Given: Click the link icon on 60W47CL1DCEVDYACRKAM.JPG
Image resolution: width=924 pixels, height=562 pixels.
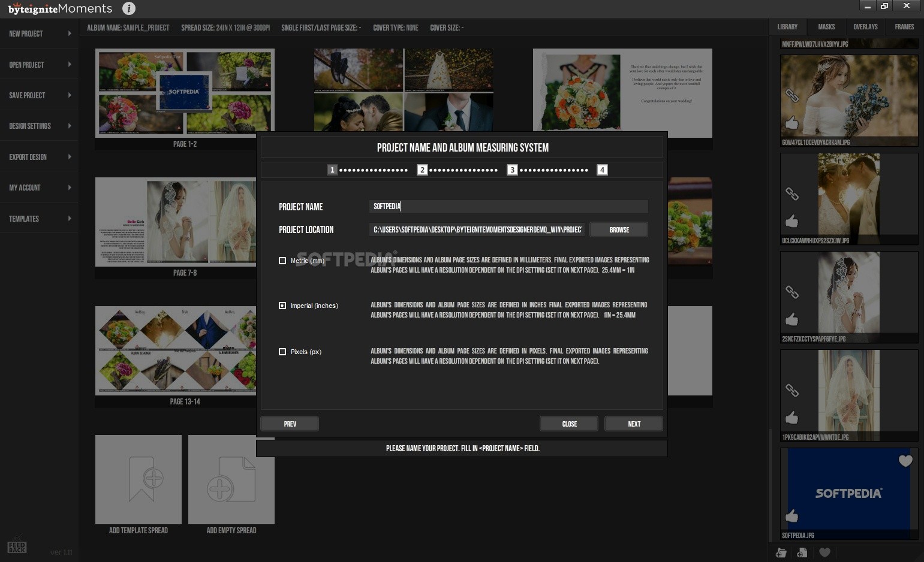Looking at the screenshot, I should tap(792, 96).
